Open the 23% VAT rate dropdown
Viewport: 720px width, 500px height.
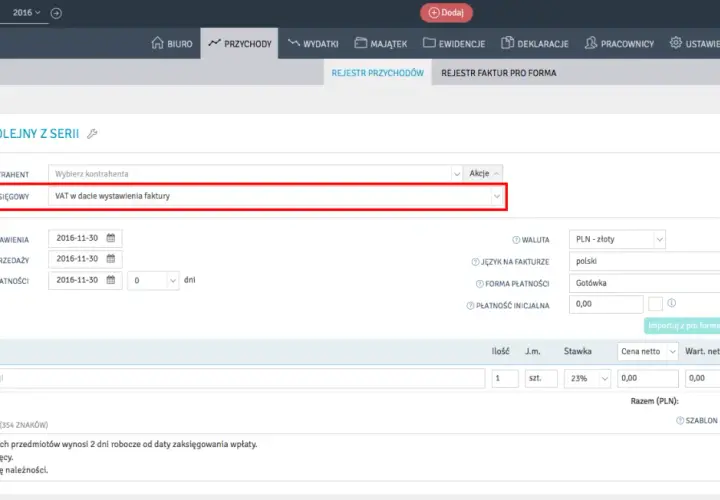click(x=587, y=378)
